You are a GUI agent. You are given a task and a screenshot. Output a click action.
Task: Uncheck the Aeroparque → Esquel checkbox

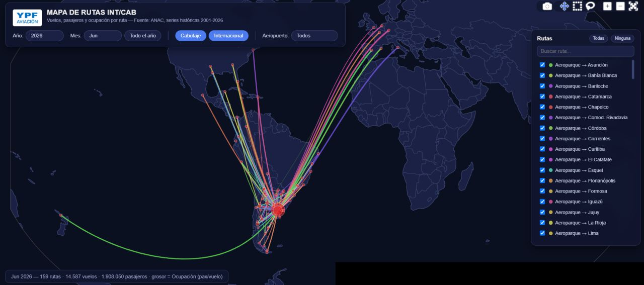point(542,170)
